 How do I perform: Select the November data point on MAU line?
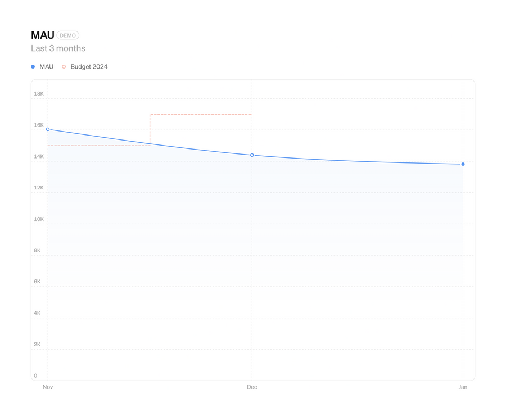[x=48, y=129]
